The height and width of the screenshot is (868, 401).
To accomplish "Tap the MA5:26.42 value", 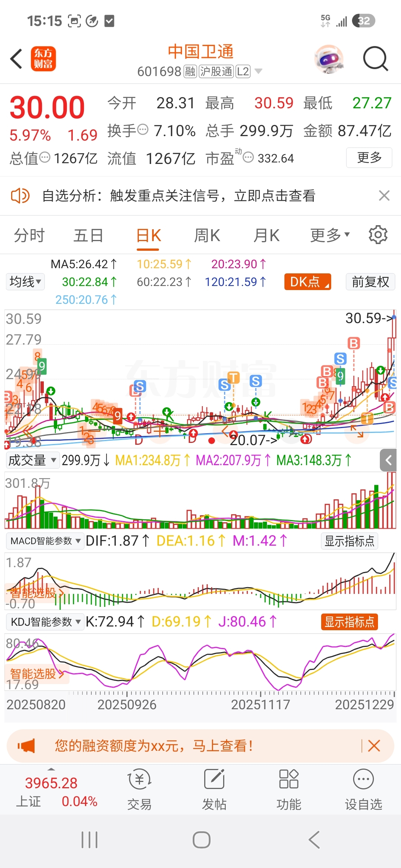I will coord(84,264).
